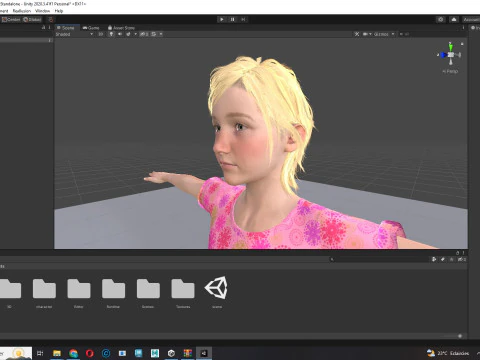Click Search by Type icon in Project
The image size is (480, 360).
pos(434,259)
